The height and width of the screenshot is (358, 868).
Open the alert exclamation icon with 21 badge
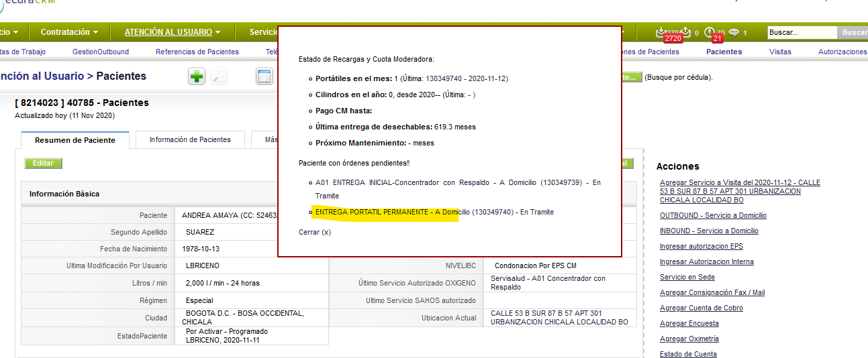point(710,32)
